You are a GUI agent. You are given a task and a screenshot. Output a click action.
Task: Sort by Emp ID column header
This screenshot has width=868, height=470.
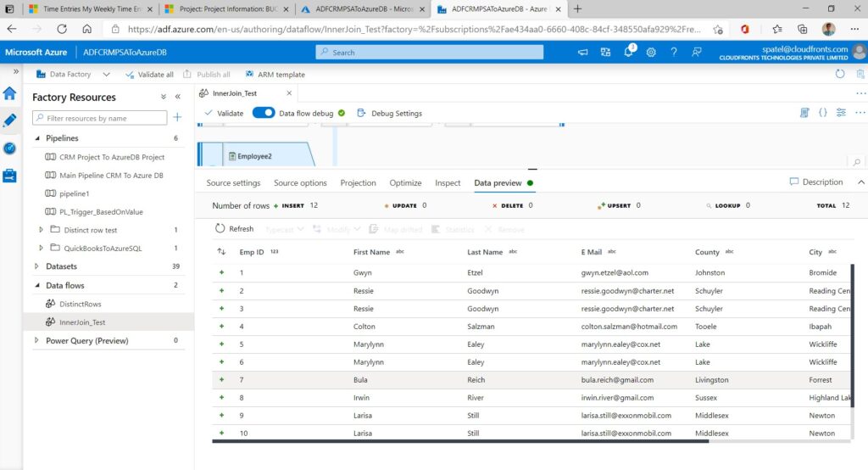(x=251, y=252)
